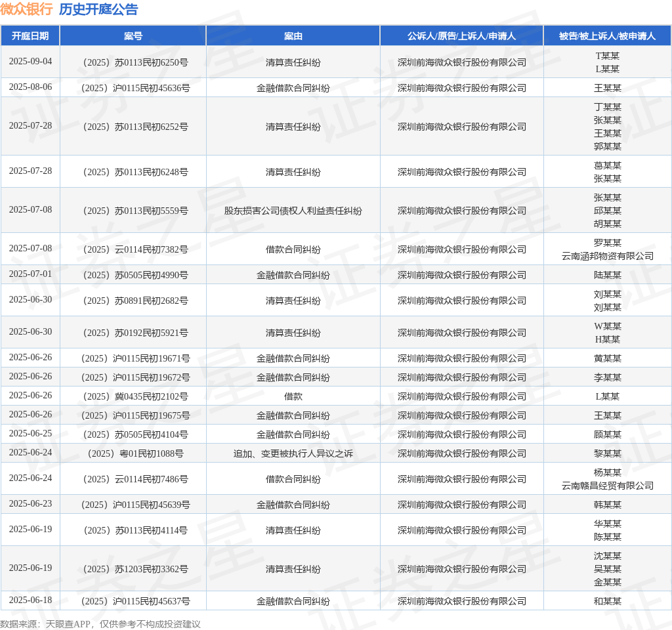Image resolution: width=672 pixels, height=630 pixels.
Task: Click defendant name 杨某某
Action: (x=607, y=472)
